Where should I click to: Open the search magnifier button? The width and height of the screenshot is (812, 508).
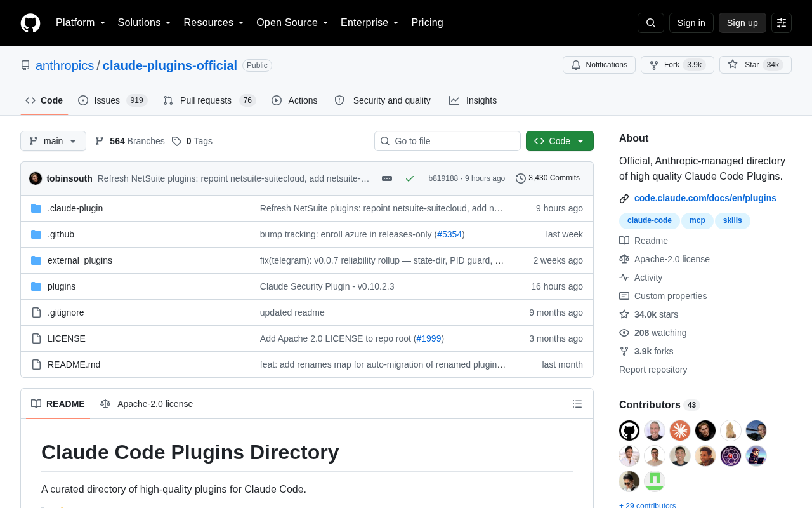tap(651, 23)
